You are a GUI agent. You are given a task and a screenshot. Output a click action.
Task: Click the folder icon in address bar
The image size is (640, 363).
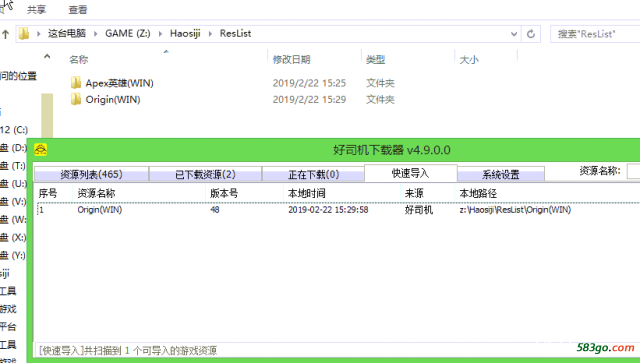[x=24, y=33]
